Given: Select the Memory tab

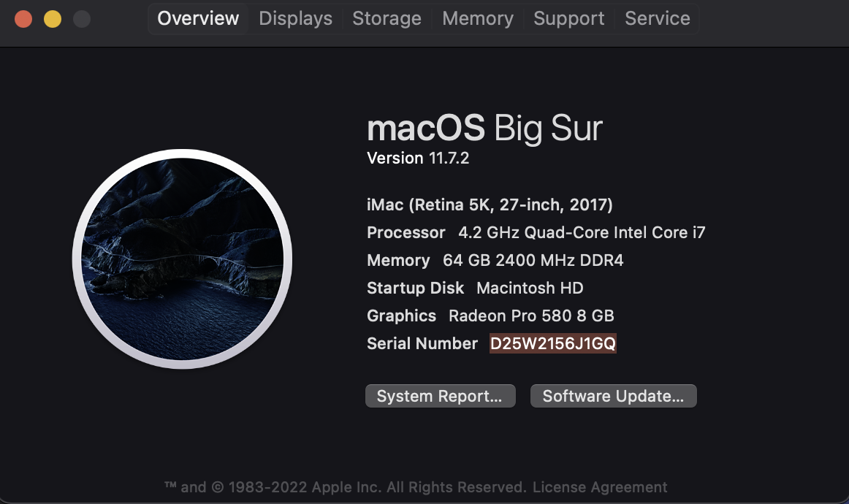Looking at the screenshot, I should click(478, 19).
